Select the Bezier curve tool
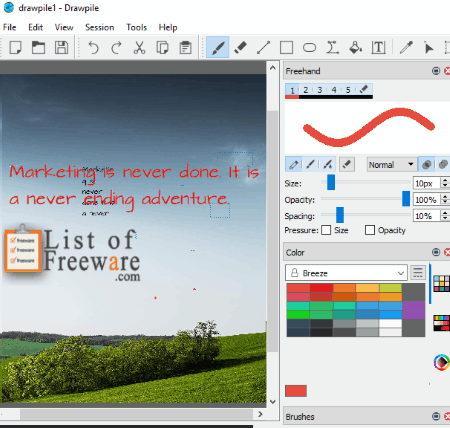Image resolution: width=450 pixels, height=428 pixels. point(332,47)
